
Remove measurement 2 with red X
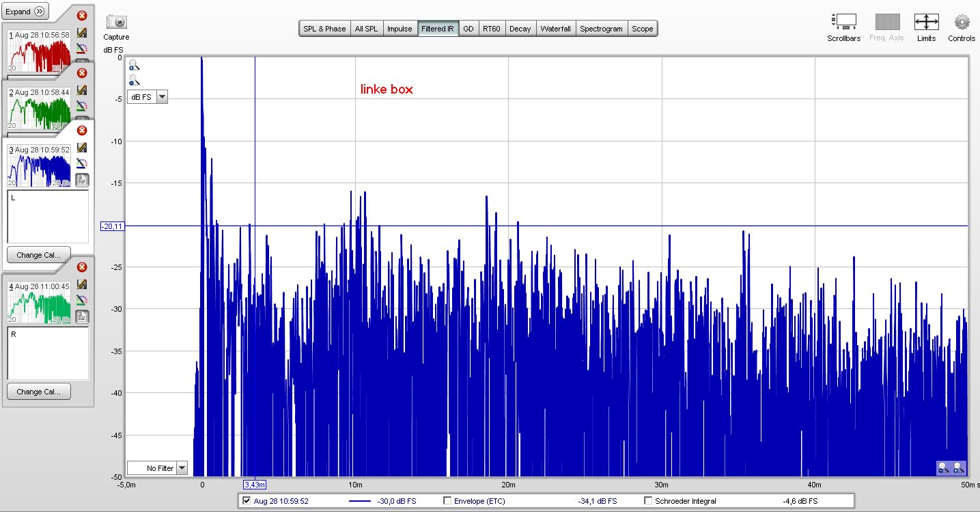(x=82, y=73)
